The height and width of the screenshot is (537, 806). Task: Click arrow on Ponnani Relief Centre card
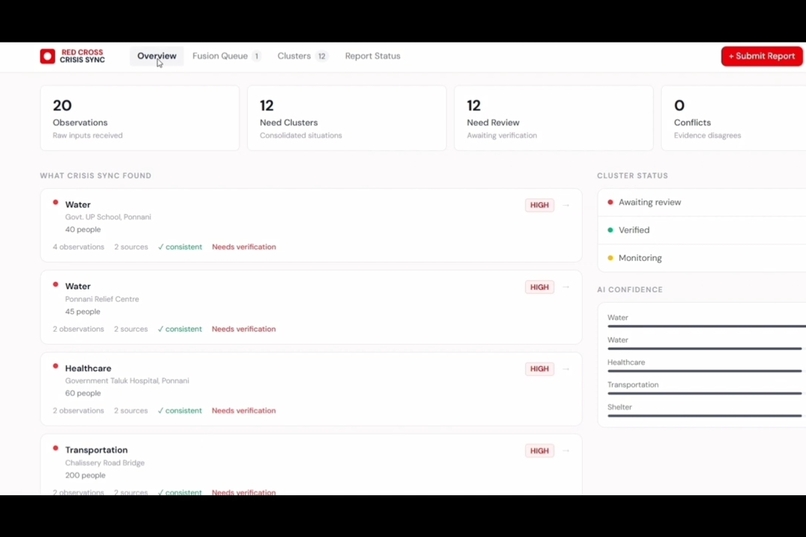click(x=566, y=287)
